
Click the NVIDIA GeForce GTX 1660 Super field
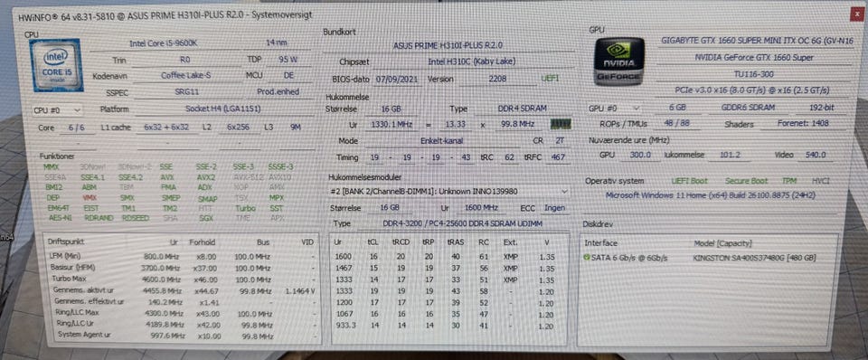tap(753, 58)
